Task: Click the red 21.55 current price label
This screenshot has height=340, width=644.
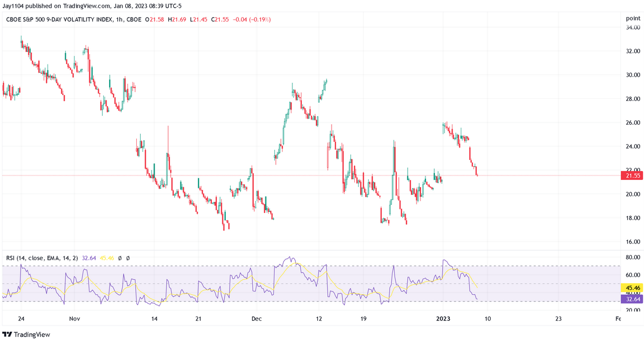Action: coord(633,176)
